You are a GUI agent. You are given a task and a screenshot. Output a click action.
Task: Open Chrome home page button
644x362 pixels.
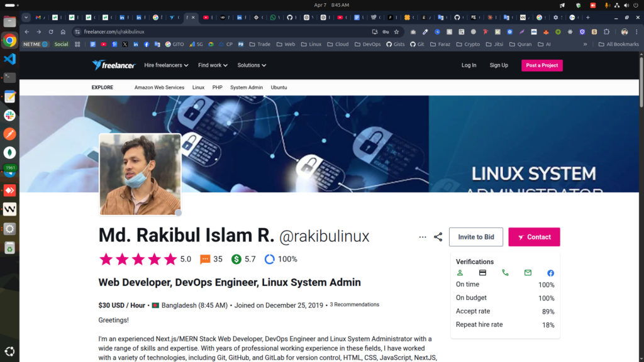tap(63, 31)
